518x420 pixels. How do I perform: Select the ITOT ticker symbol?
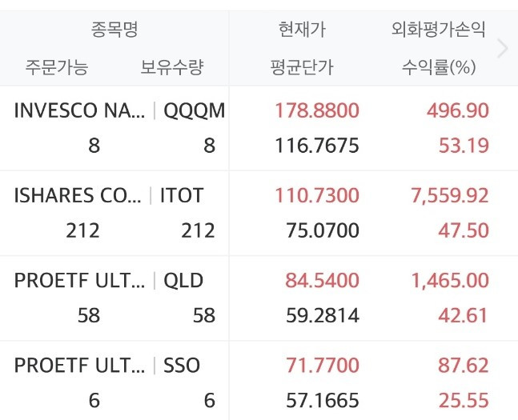point(182,195)
